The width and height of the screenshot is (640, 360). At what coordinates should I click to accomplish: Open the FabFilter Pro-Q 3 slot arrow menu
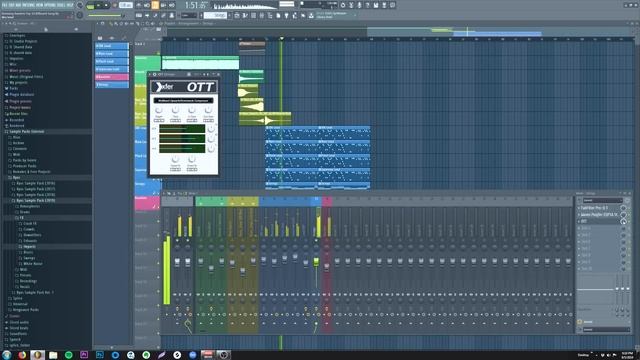pyautogui.click(x=578, y=208)
